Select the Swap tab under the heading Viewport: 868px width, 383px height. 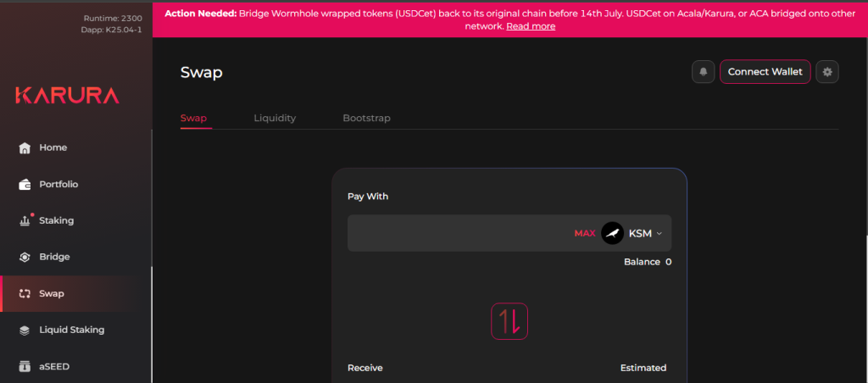[193, 119]
